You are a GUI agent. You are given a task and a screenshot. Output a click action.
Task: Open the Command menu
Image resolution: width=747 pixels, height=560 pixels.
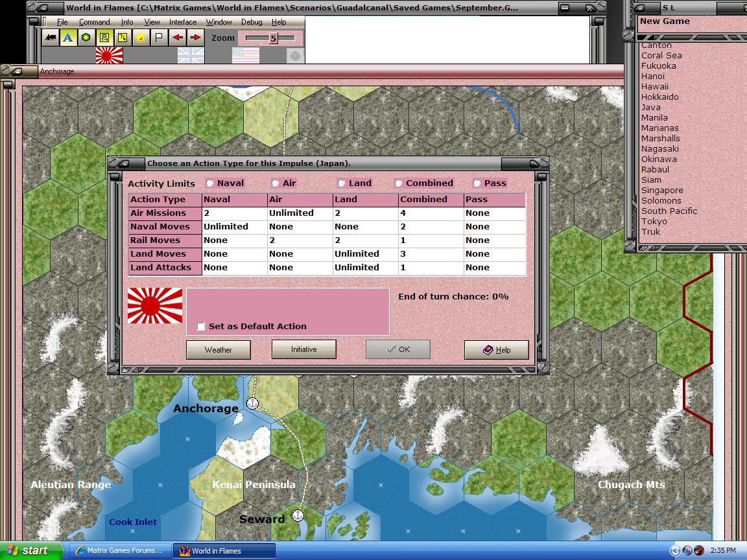[94, 22]
